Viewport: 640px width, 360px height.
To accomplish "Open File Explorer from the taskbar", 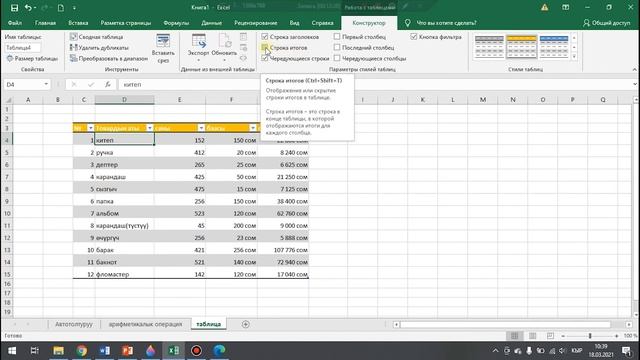I will 58,351.
